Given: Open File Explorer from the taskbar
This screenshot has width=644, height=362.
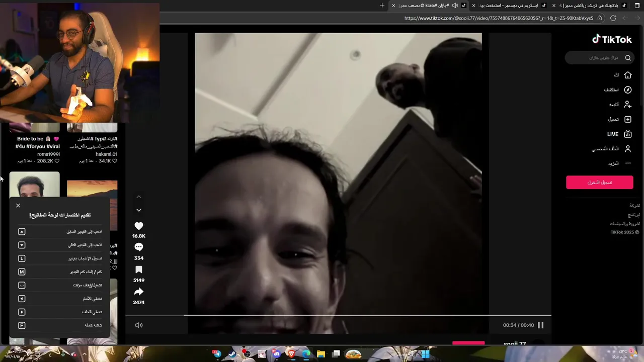Looking at the screenshot, I should 321,354.
